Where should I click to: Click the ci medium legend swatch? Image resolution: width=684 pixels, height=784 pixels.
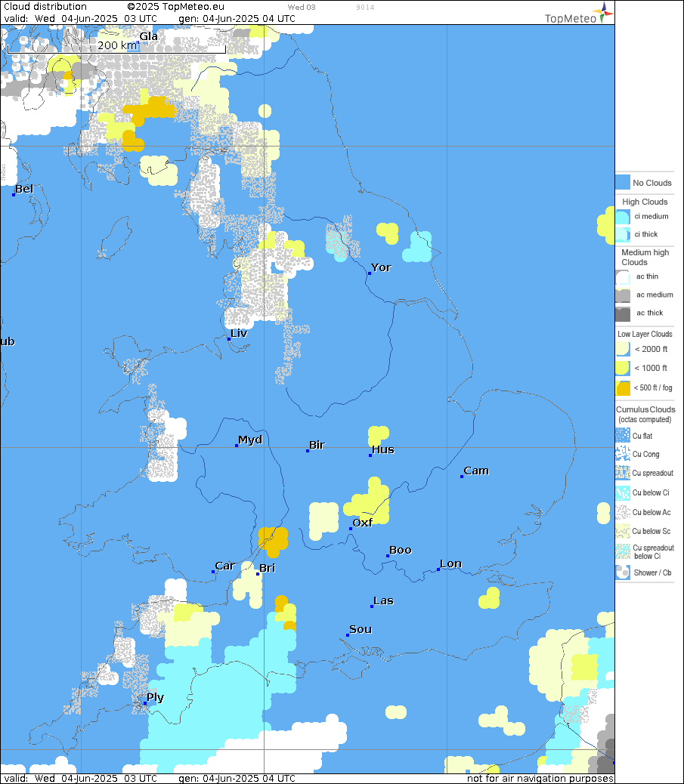(x=623, y=217)
